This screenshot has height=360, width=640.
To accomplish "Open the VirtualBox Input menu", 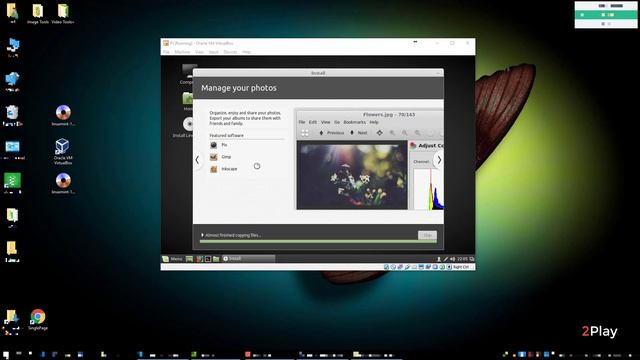I will coord(213,52).
